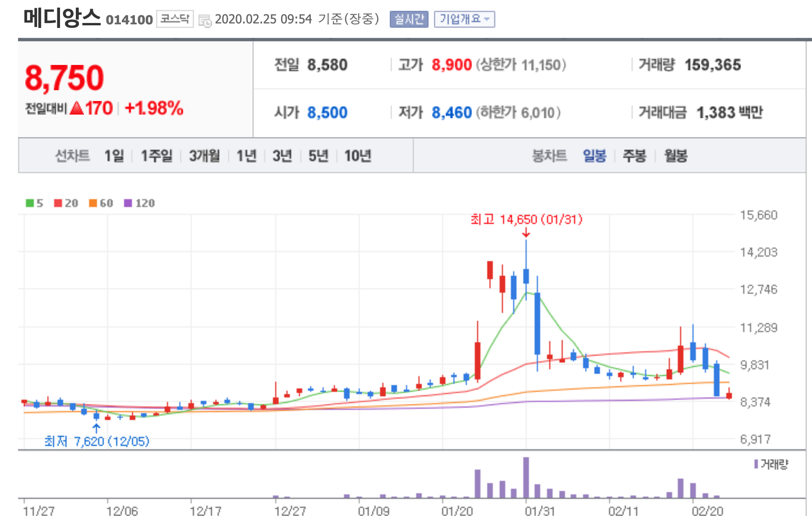The image size is (812, 516).
Task: Switch to 주봉 weekly candle chart
Action: (634, 156)
